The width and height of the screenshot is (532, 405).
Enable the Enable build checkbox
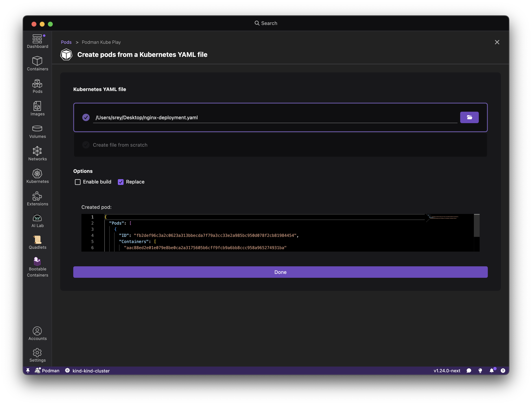pos(78,182)
